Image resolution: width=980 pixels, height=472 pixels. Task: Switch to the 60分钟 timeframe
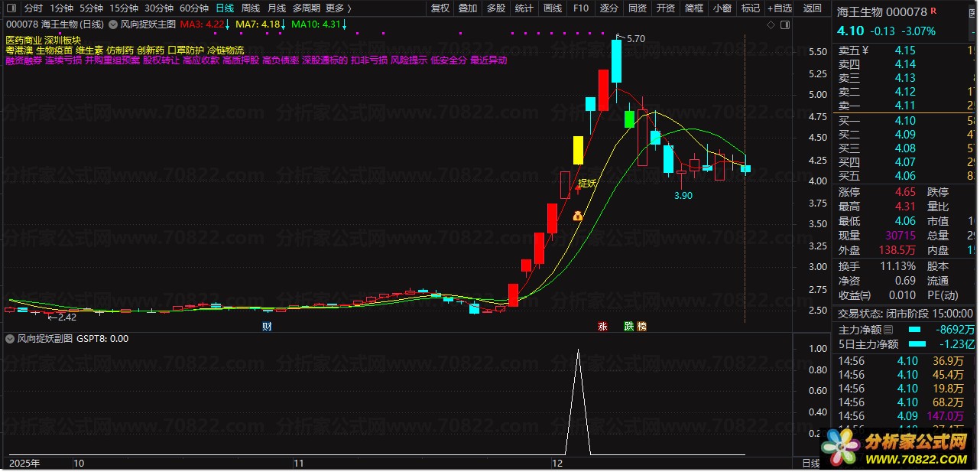(194, 8)
